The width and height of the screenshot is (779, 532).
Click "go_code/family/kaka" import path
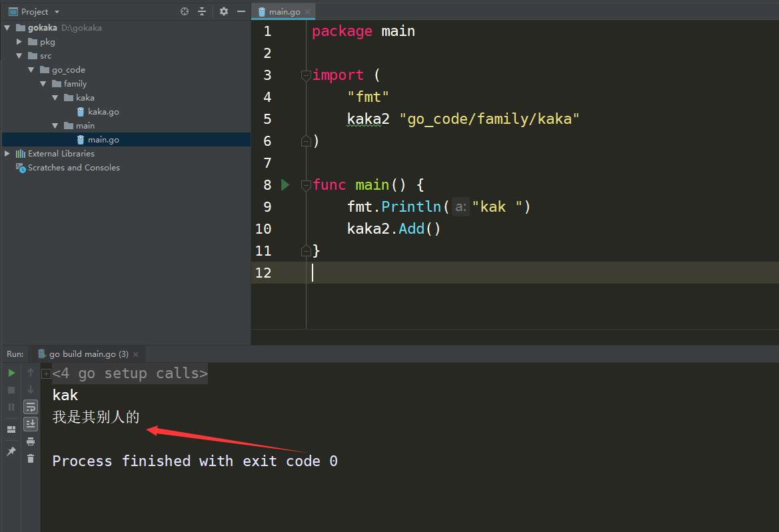[x=489, y=119]
